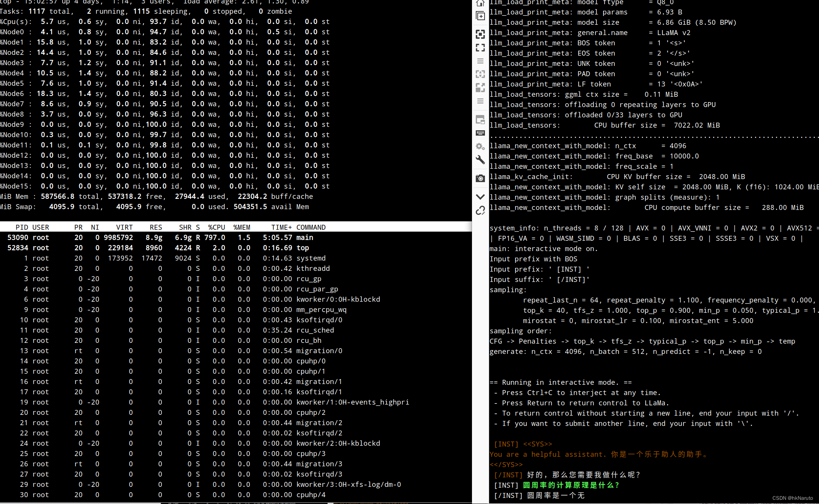Click the disconnect link icon
Viewport: 819px width, 504px height.
(x=480, y=210)
